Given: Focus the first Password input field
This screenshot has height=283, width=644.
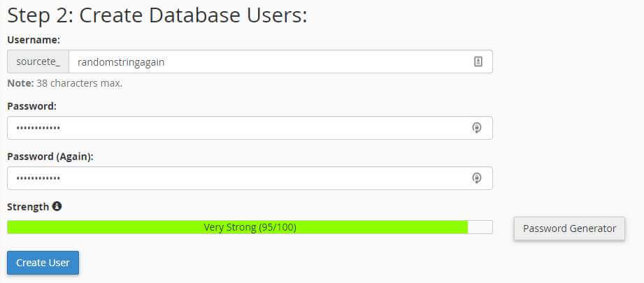Looking at the screenshot, I should pos(250,128).
